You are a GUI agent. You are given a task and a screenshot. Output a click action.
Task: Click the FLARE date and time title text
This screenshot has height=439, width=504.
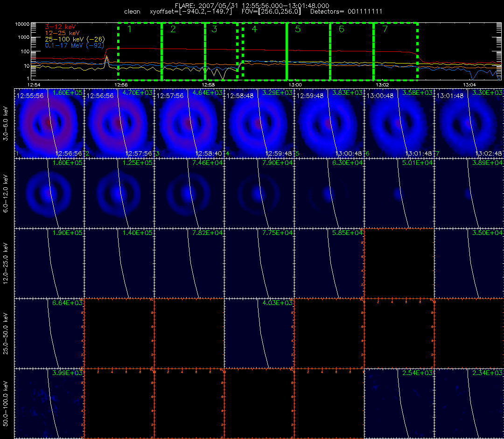[252, 6]
